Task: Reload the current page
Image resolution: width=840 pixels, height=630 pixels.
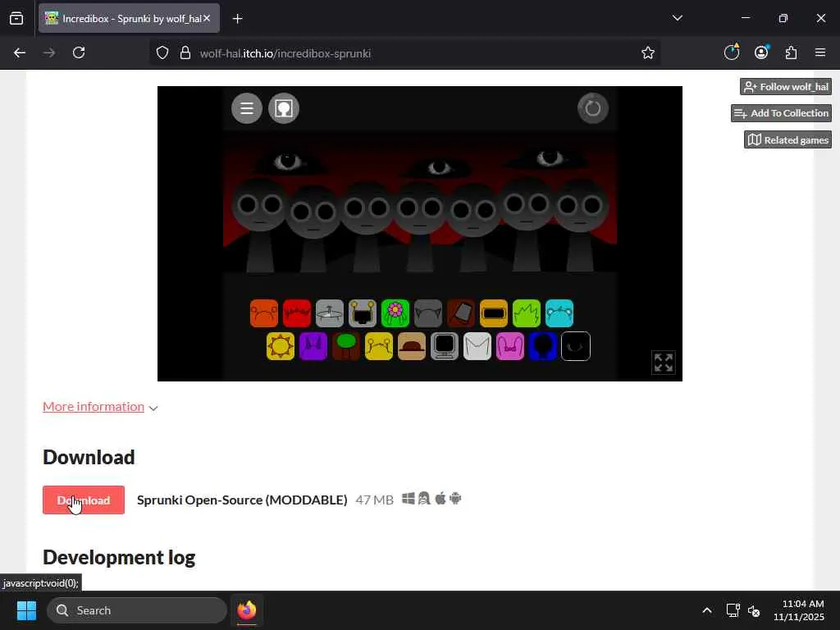Action: (79, 52)
